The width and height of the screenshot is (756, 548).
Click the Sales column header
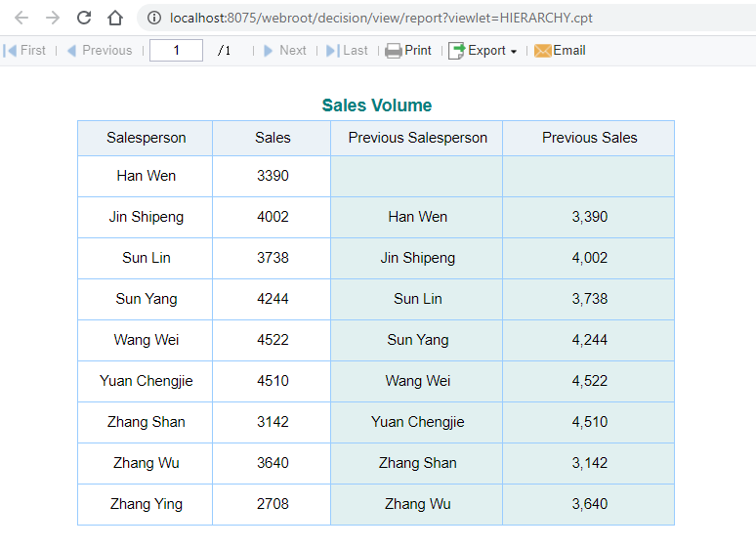point(273,138)
